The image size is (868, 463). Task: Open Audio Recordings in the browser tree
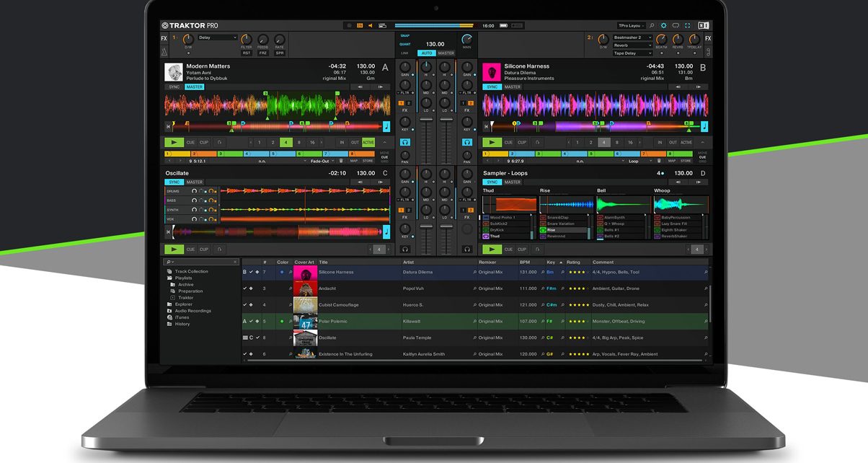click(192, 311)
